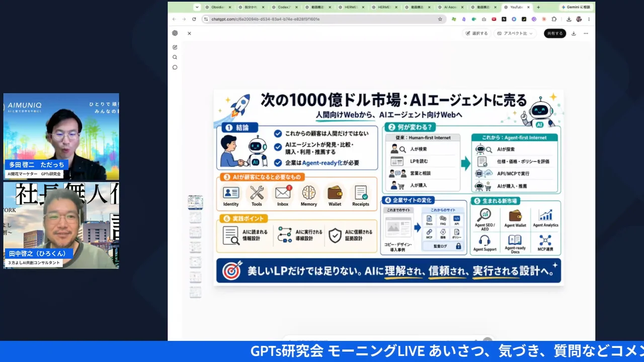
Task: Close the image viewer with the X icon
Action: (189, 33)
